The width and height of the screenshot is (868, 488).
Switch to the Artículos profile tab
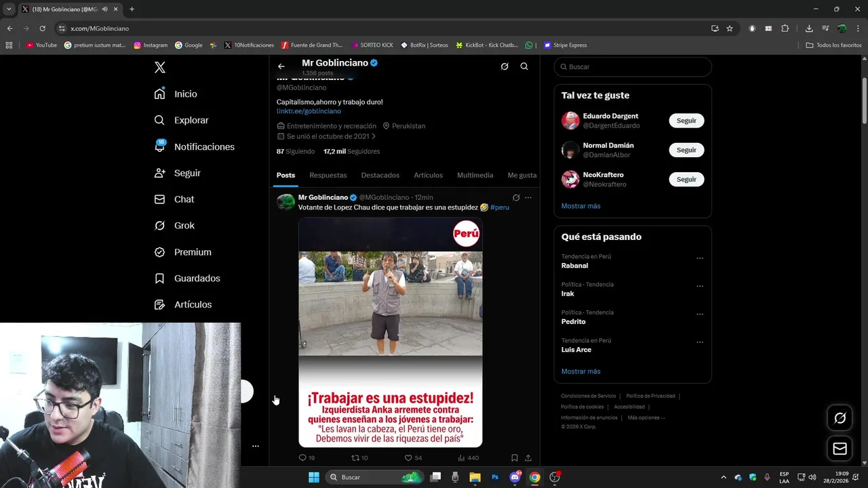tap(429, 175)
